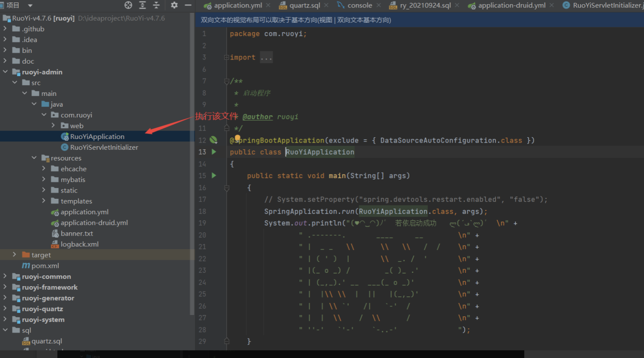Click the run arrow beside line 13
The height and width of the screenshot is (358, 644).
[x=214, y=152]
